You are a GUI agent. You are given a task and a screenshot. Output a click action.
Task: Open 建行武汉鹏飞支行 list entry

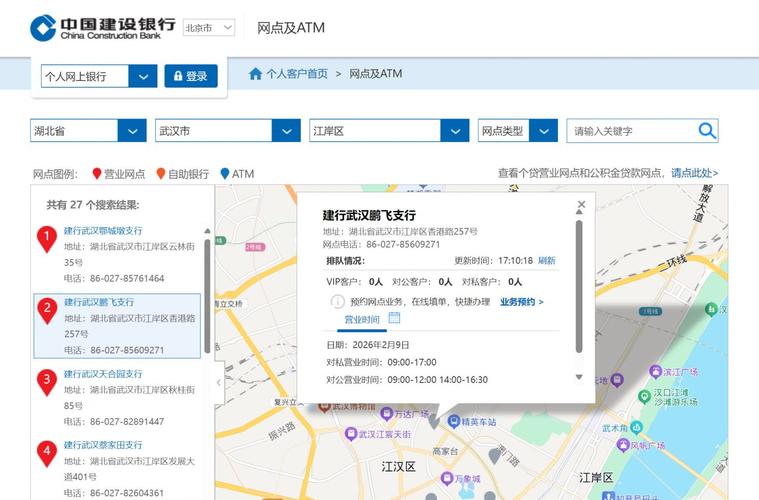tap(99, 302)
